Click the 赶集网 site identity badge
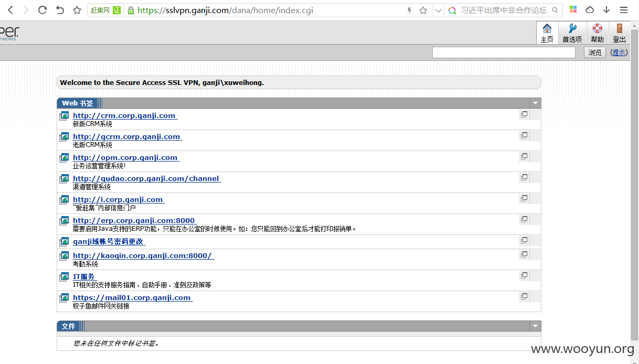639x364 pixels. point(105,10)
